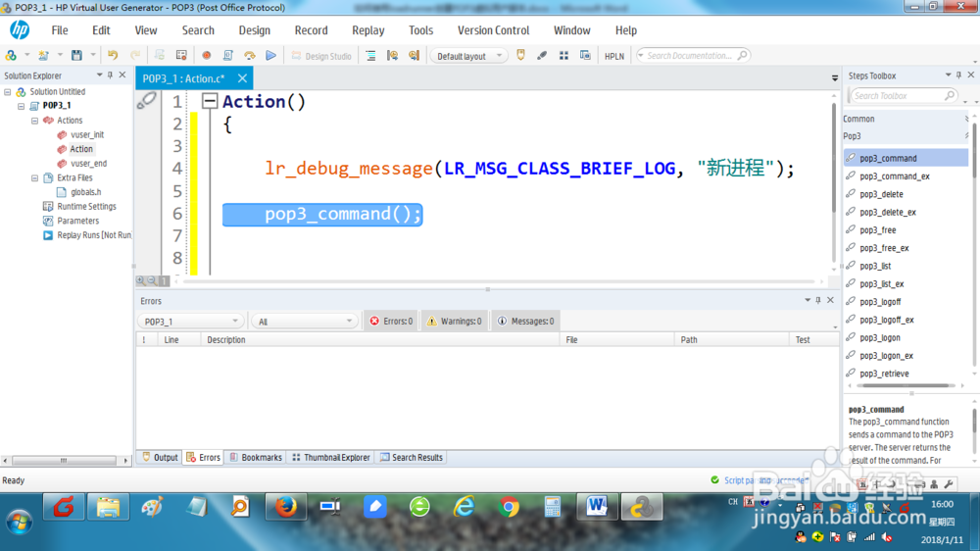Select vuser_init in Solution Explorer
Viewport: 980px width, 551px height.
(x=87, y=135)
